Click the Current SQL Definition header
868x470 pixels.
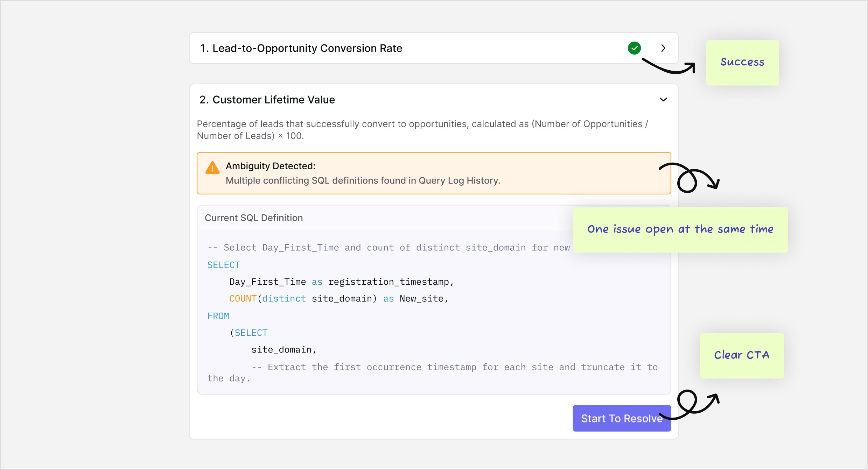254,218
